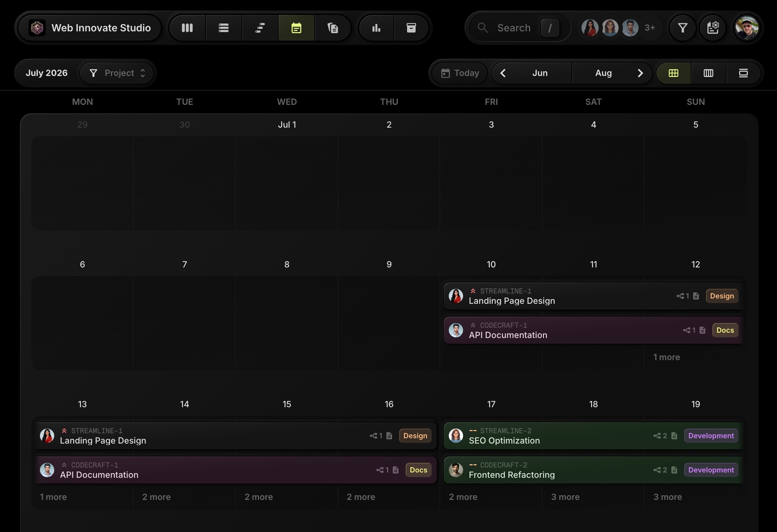Click the second team member avatar

(x=610, y=28)
